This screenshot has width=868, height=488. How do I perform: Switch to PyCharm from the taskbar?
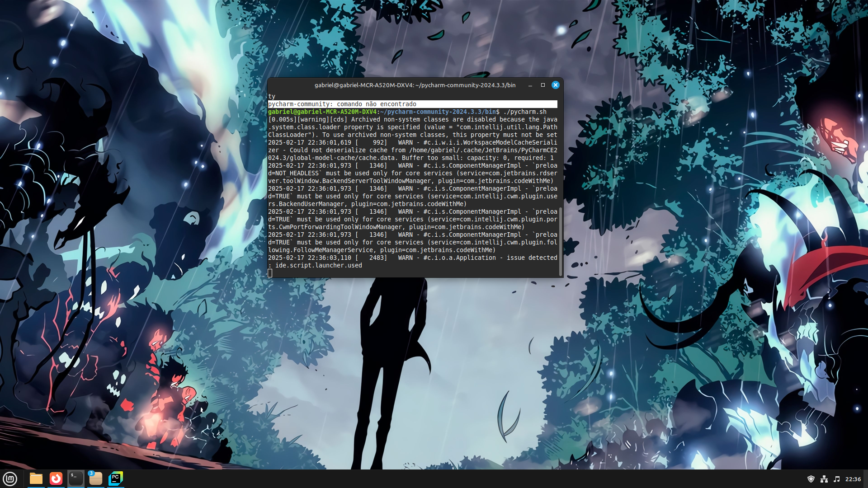point(116,479)
